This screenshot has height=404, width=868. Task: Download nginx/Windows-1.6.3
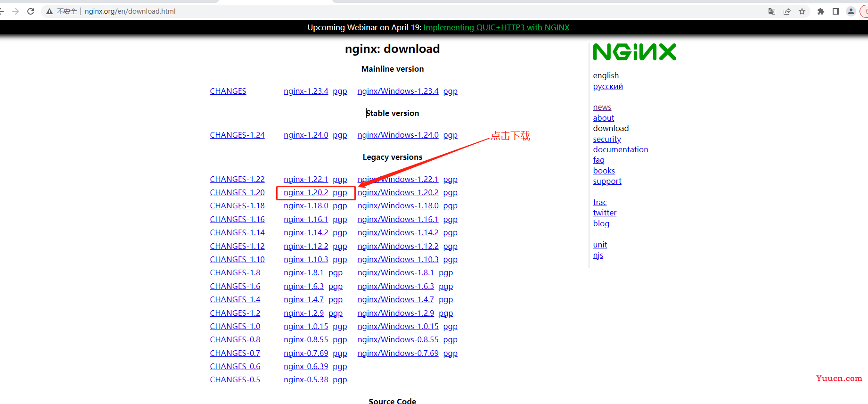396,286
